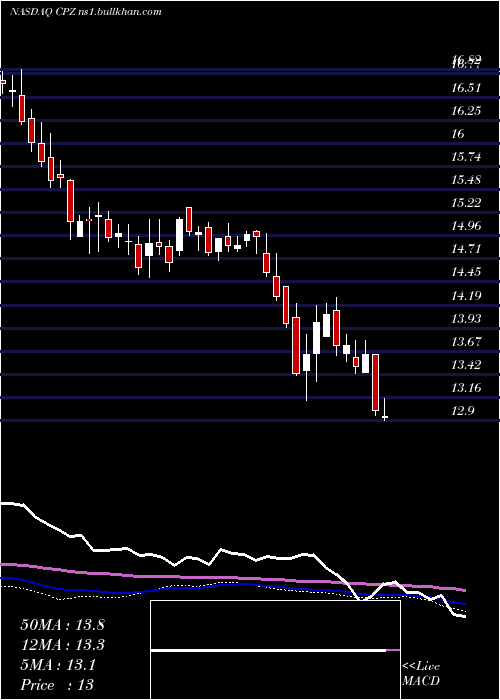Select the 14.45 price axis label

466,272
